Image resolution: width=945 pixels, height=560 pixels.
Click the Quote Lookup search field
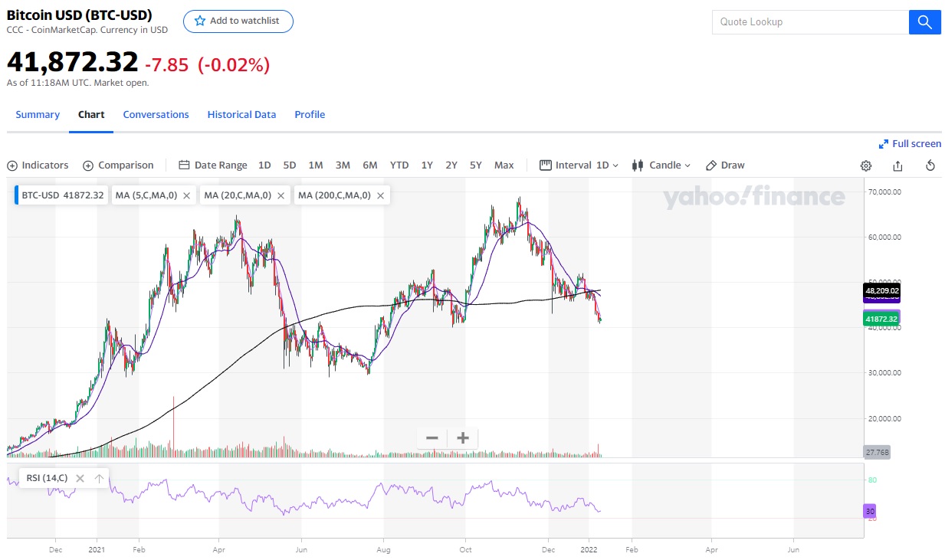[x=810, y=22]
